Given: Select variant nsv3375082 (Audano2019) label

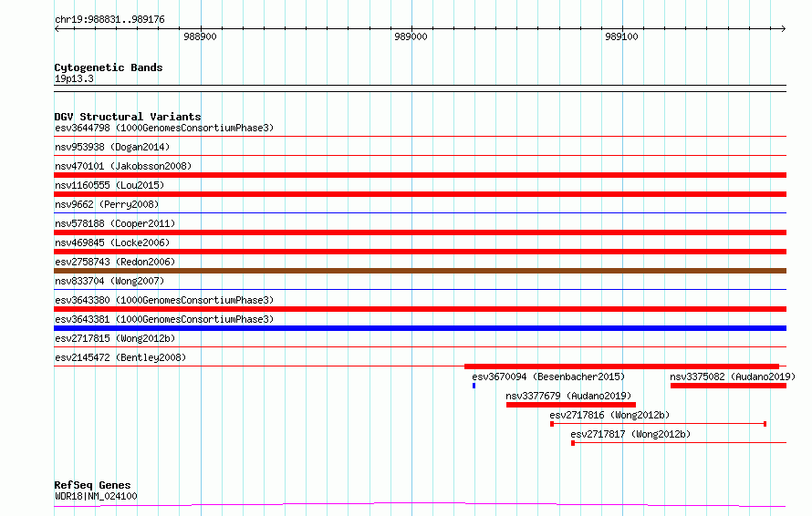Looking at the screenshot, I should tap(733, 377).
